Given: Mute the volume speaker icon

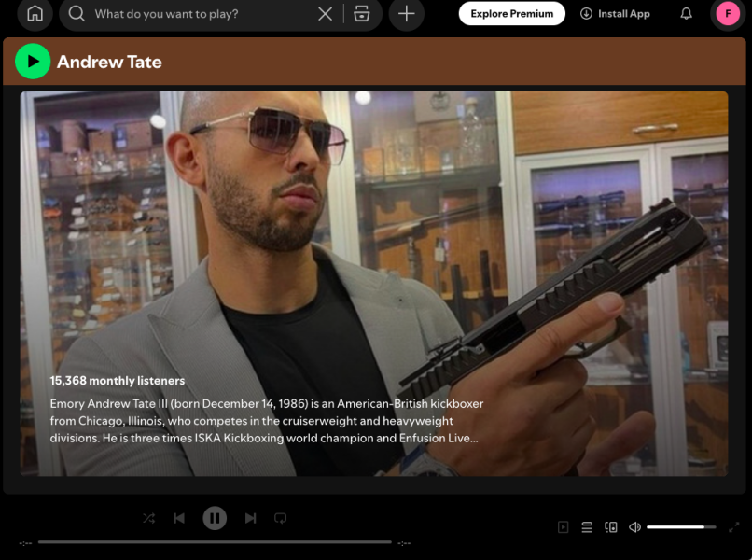Looking at the screenshot, I should tap(634, 527).
